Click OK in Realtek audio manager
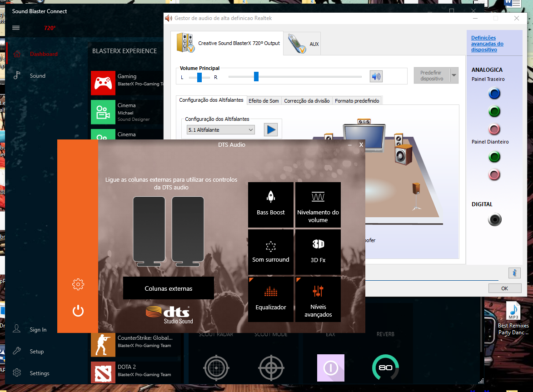 click(x=505, y=288)
